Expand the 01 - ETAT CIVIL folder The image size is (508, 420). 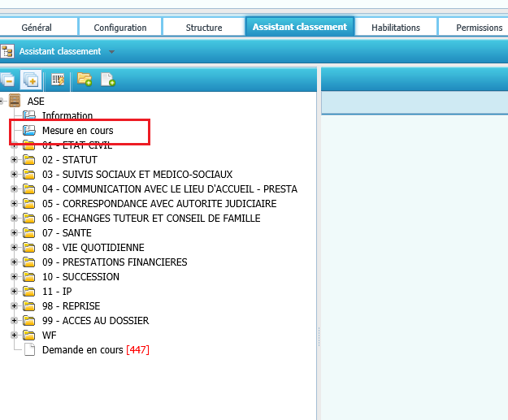pyautogui.click(x=14, y=145)
